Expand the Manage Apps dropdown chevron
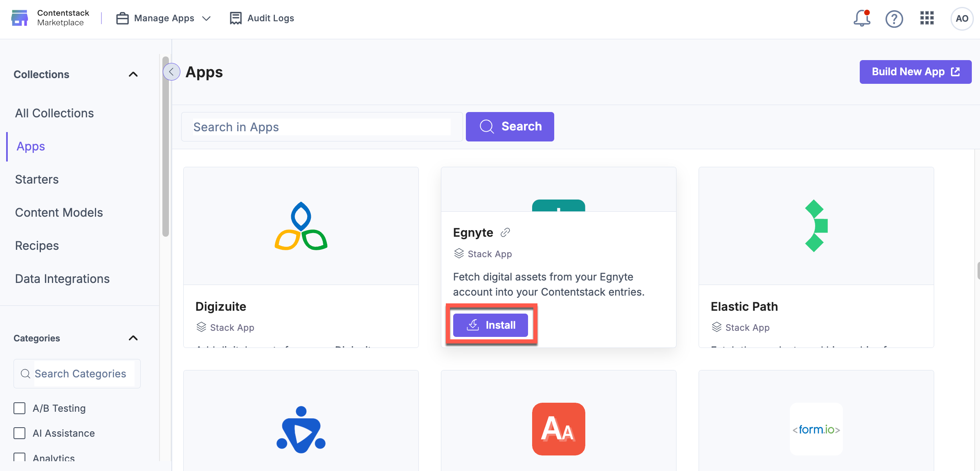Image resolution: width=980 pixels, height=471 pixels. click(x=207, y=18)
